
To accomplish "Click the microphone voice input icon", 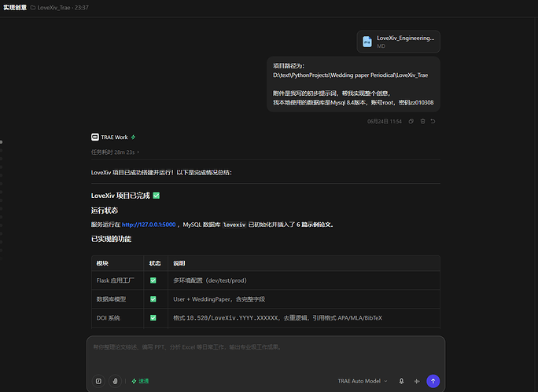I will pos(401,381).
